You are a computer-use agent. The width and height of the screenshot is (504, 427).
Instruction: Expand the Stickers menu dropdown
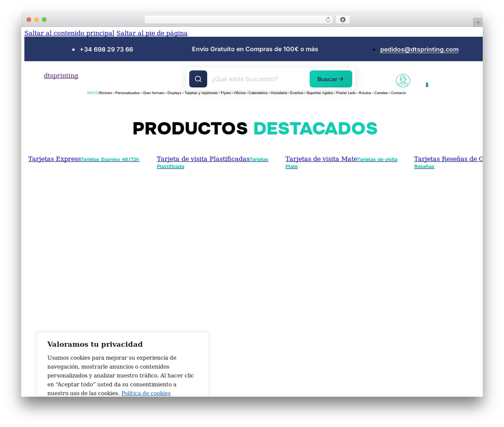[x=107, y=93]
